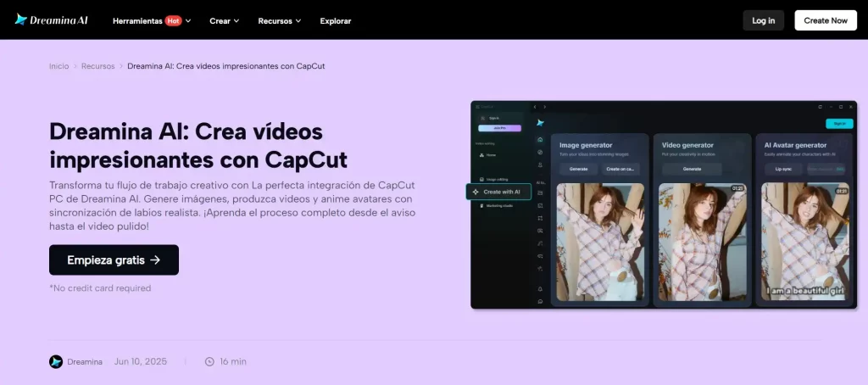Click the home icon in CapCut sidebar
The height and width of the screenshot is (385, 868).
tap(541, 139)
